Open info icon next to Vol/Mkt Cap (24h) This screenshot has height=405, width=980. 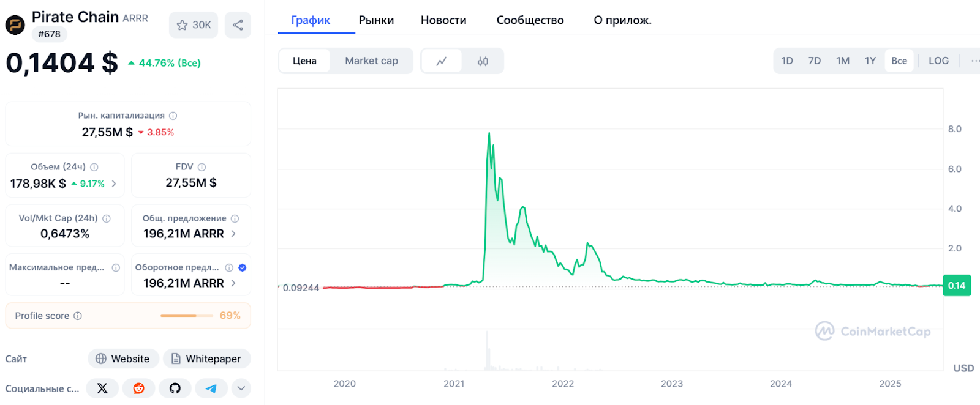click(107, 218)
